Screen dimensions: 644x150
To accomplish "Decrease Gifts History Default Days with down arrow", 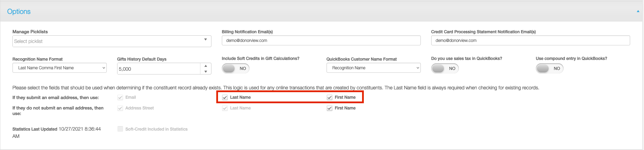I will [x=206, y=71].
